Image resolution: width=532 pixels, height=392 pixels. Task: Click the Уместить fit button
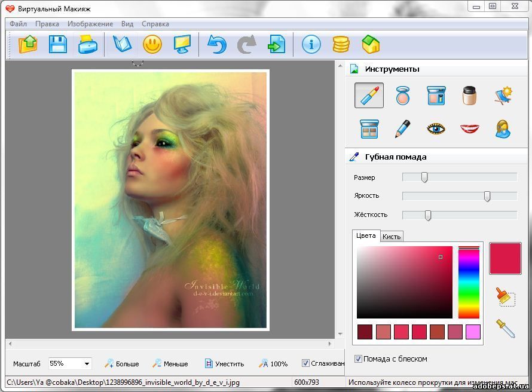pyautogui.click(x=224, y=363)
